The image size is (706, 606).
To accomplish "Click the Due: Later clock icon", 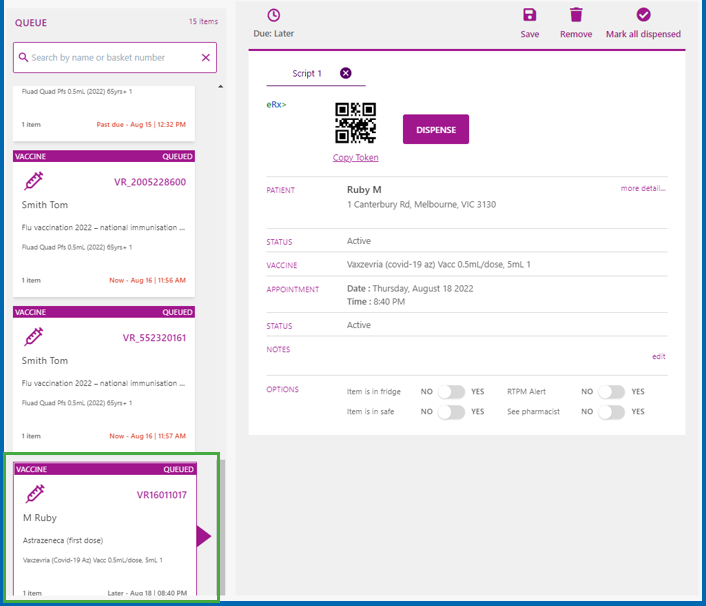I will pyautogui.click(x=273, y=15).
